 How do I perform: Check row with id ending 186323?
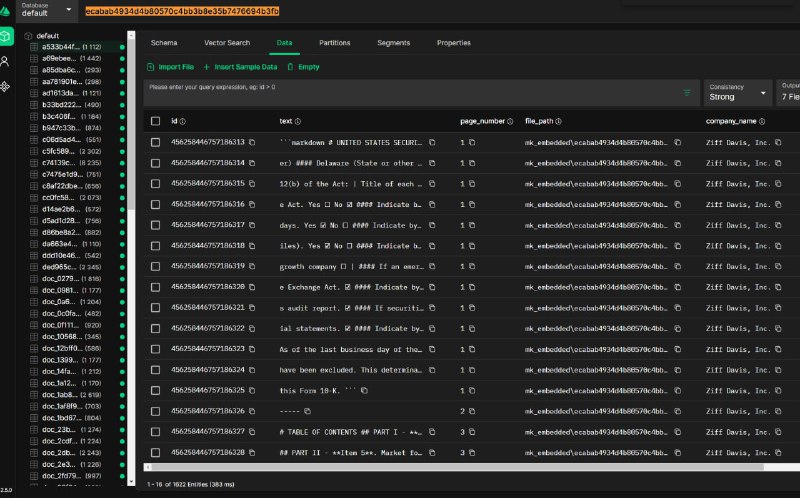point(156,349)
